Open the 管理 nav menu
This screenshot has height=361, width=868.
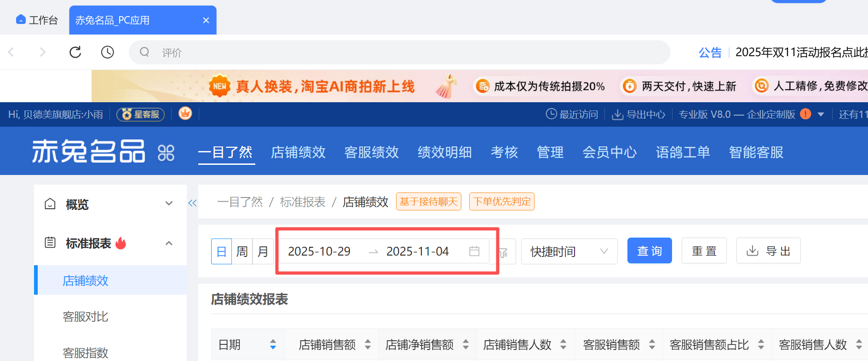[550, 152]
